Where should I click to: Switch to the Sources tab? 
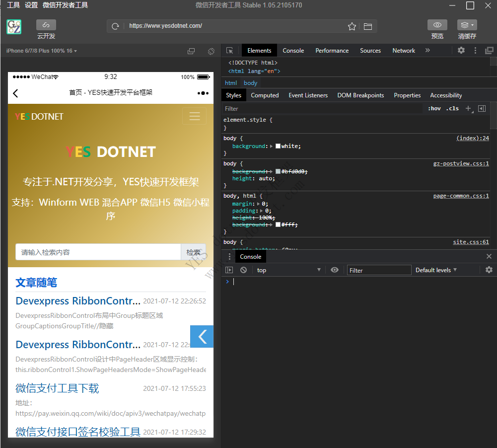(370, 50)
